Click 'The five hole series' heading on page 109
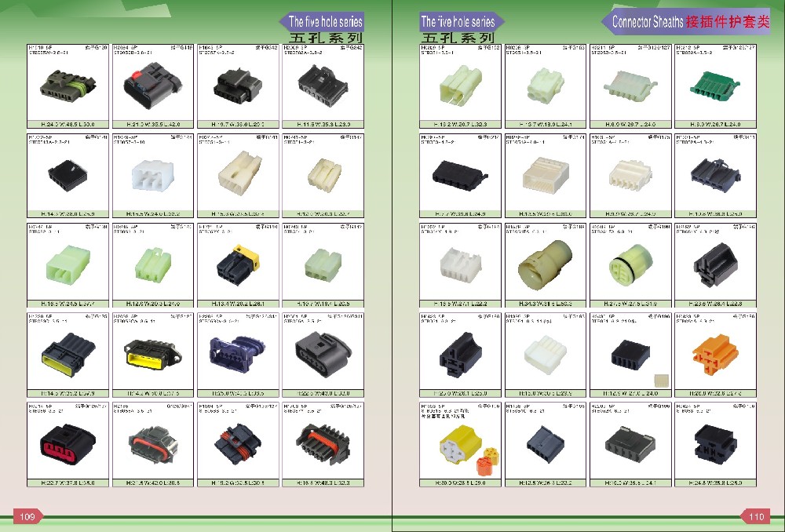The height and width of the screenshot is (532, 785). 326,21
